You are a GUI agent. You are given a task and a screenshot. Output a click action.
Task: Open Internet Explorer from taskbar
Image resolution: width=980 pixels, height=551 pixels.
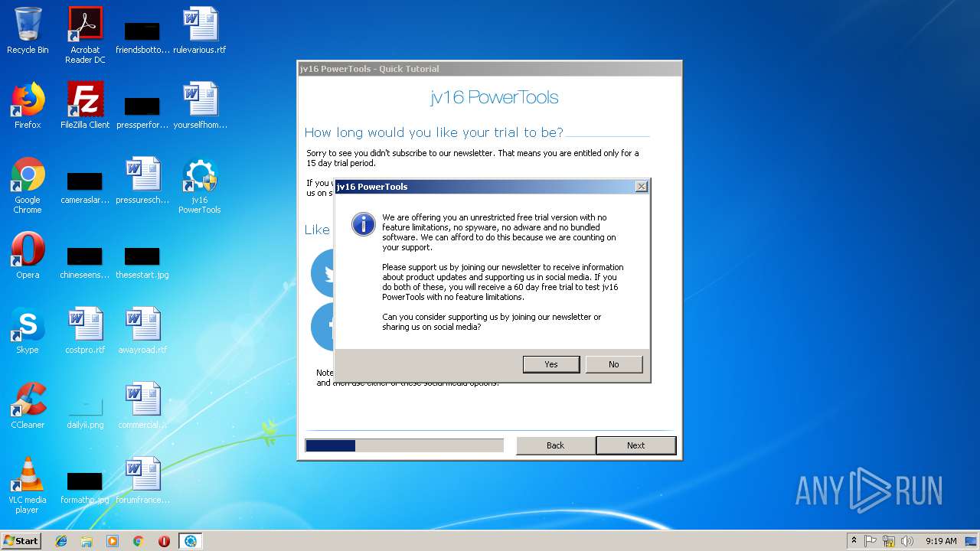(x=61, y=541)
